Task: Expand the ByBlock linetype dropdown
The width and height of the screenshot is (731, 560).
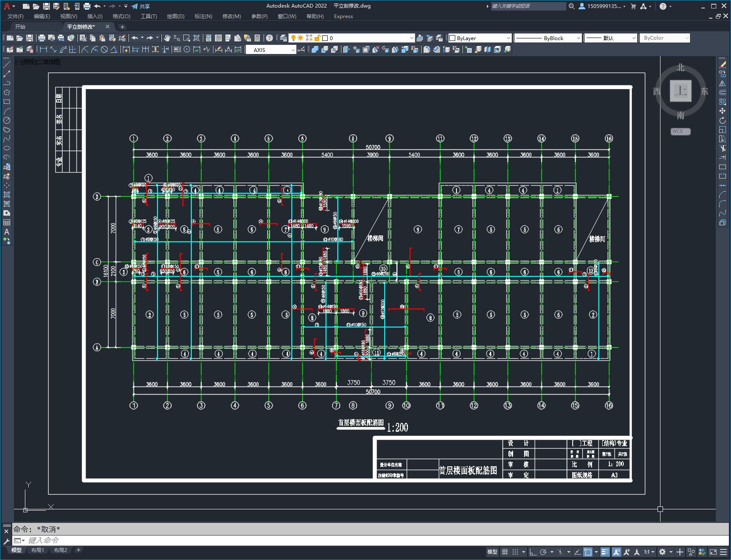Action: [x=578, y=38]
